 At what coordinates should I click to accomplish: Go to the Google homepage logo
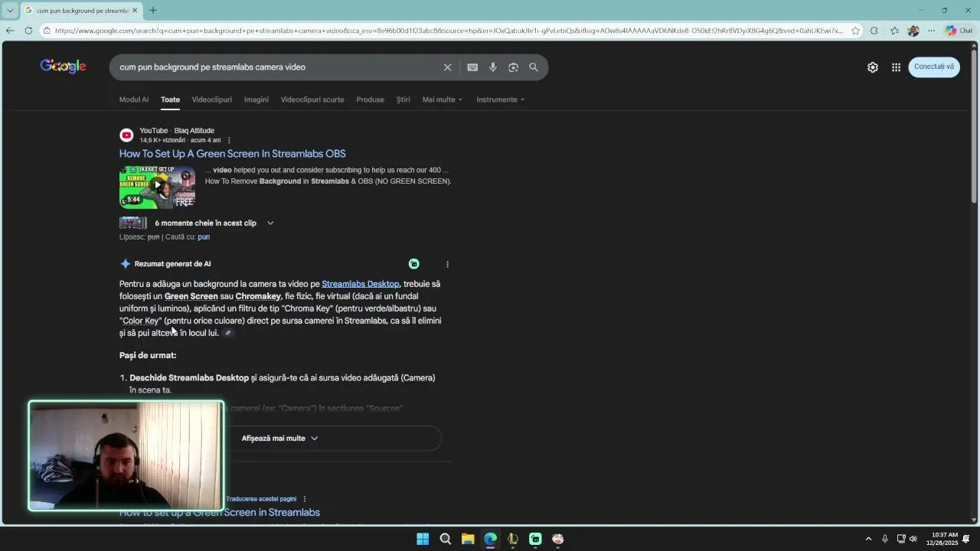63,67
